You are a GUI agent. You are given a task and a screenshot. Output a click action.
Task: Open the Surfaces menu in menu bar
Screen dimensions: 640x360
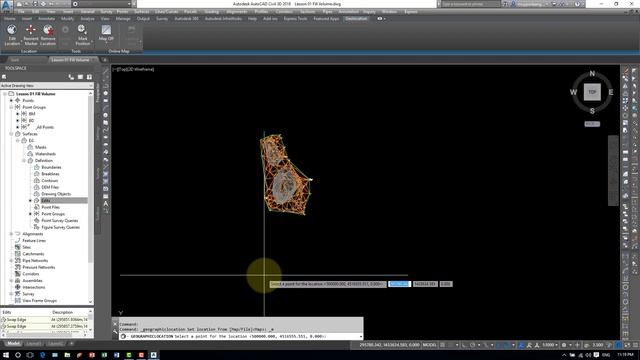[142, 12]
